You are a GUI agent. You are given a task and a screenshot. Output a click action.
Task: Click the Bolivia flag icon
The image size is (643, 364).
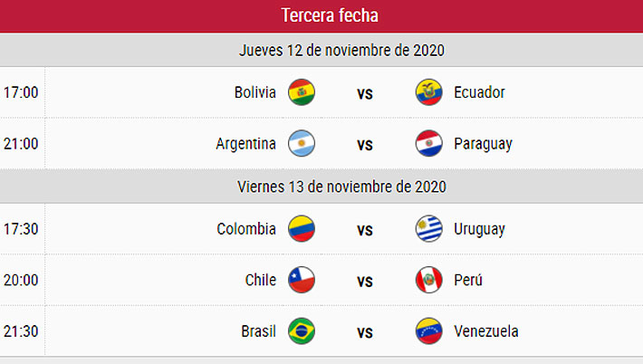point(302,92)
